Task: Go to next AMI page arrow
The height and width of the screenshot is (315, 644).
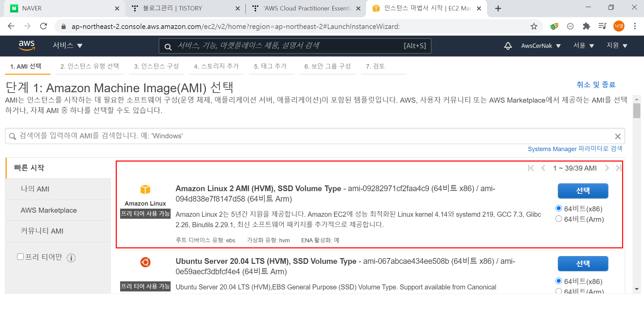Action: click(607, 168)
